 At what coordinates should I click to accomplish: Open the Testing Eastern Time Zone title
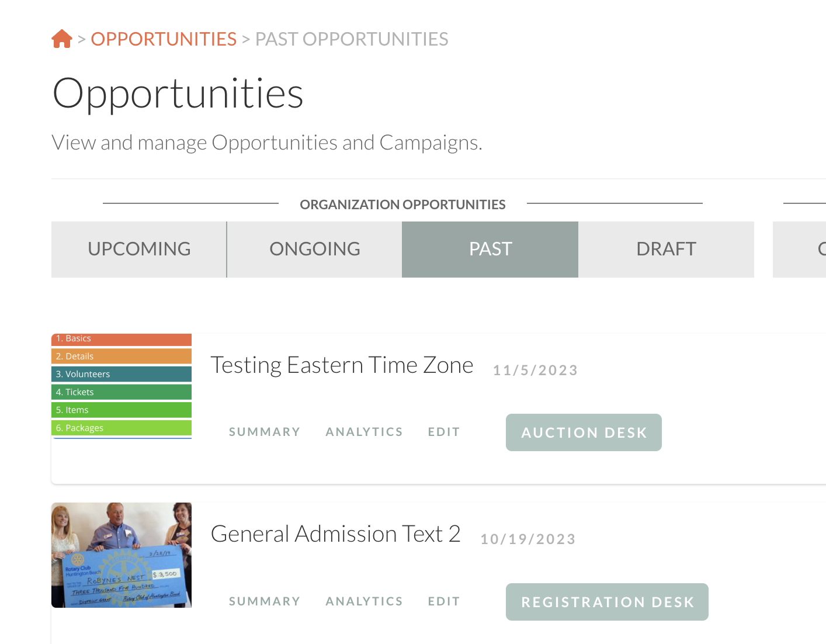(342, 365)
